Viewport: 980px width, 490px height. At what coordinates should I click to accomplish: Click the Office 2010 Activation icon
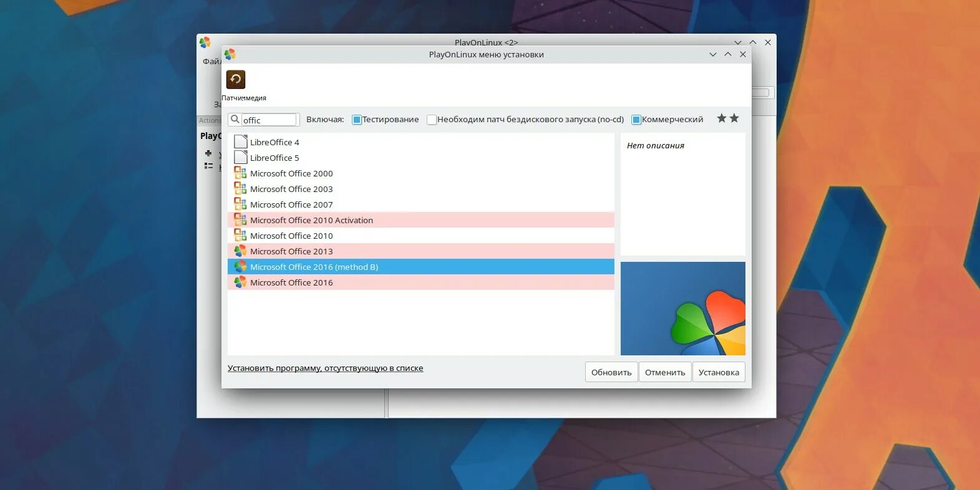[240, 219]
